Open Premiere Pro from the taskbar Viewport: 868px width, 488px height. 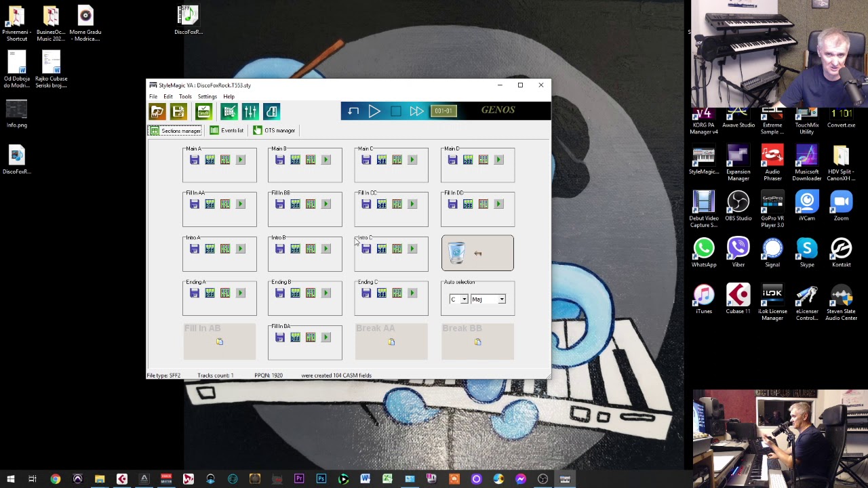pos(299,479)
